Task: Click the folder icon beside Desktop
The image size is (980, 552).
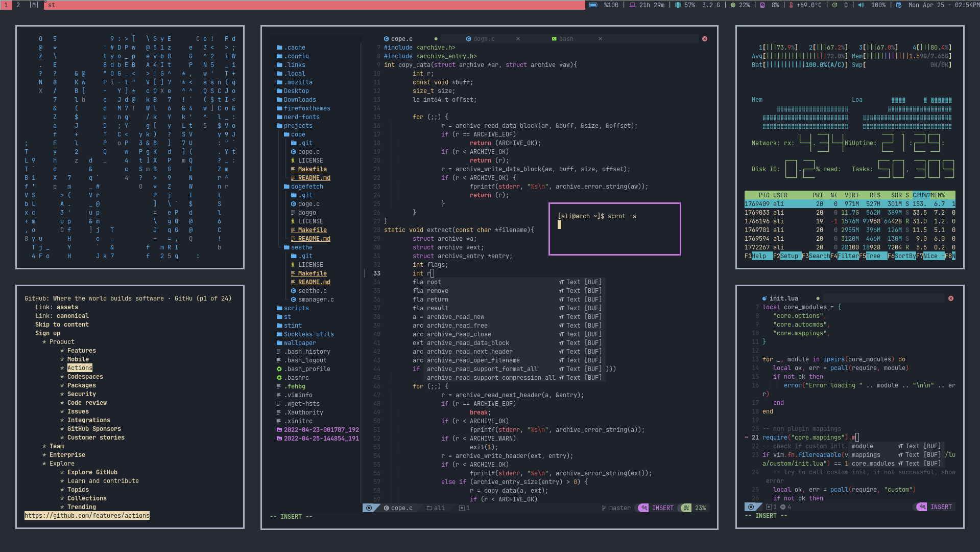Action: point(279,91)
